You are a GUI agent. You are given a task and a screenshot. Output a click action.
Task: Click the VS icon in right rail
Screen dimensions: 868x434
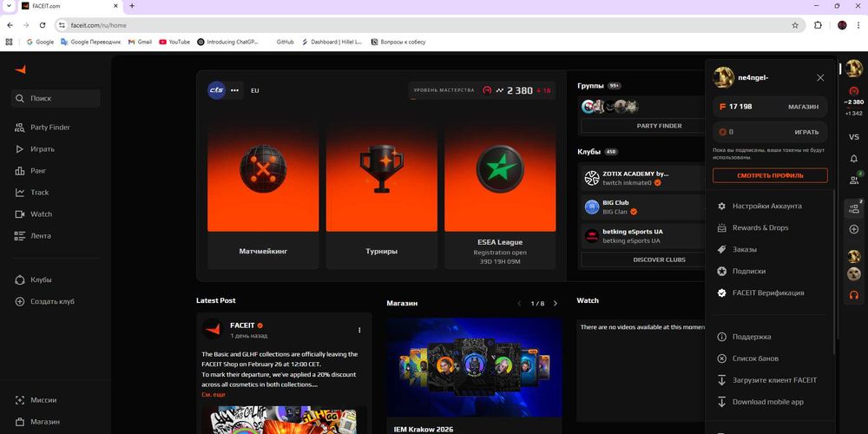(x=853, y=137)
